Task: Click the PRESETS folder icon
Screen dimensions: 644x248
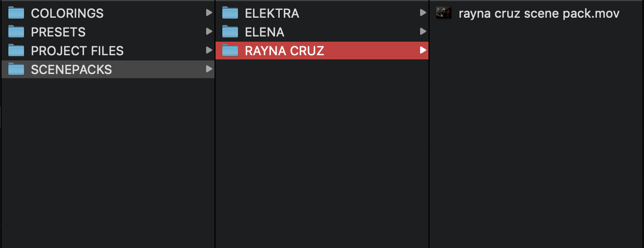Action: point(16,32)
